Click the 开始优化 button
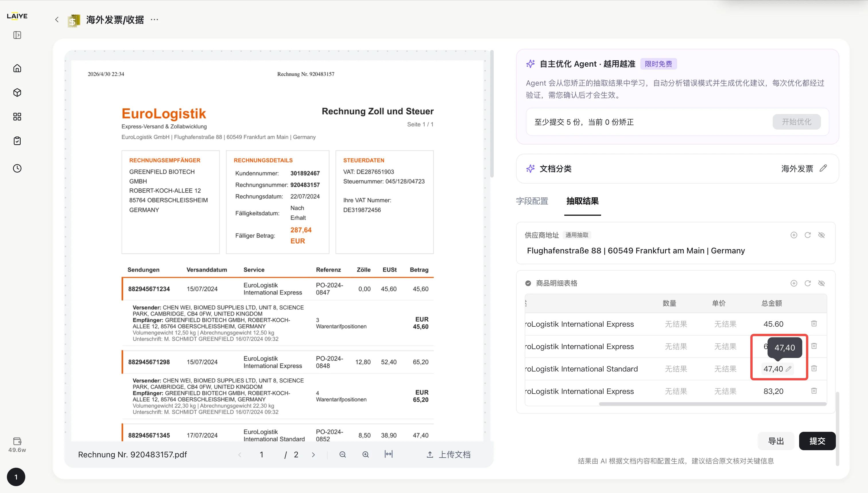Viewport: 868px width, 493px height. [x=797, y=122]
